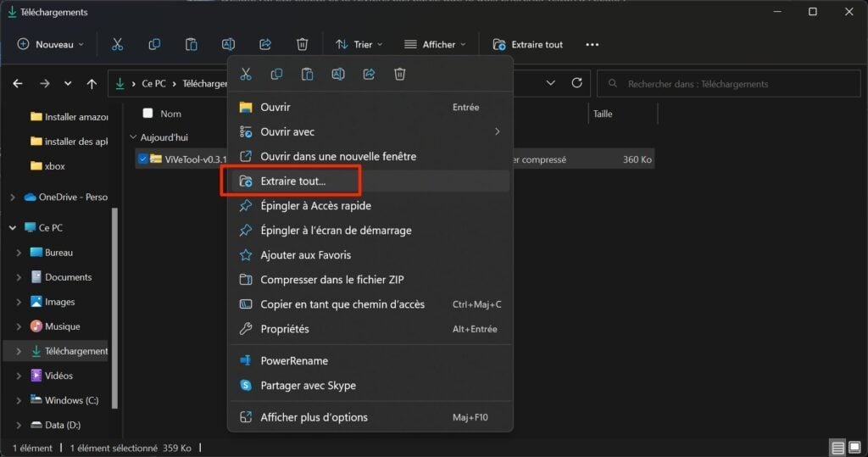Screen dimensions: 868x457
Task: Click the Copy icon in the main toolbar
Action: click(x=154, y=44)
